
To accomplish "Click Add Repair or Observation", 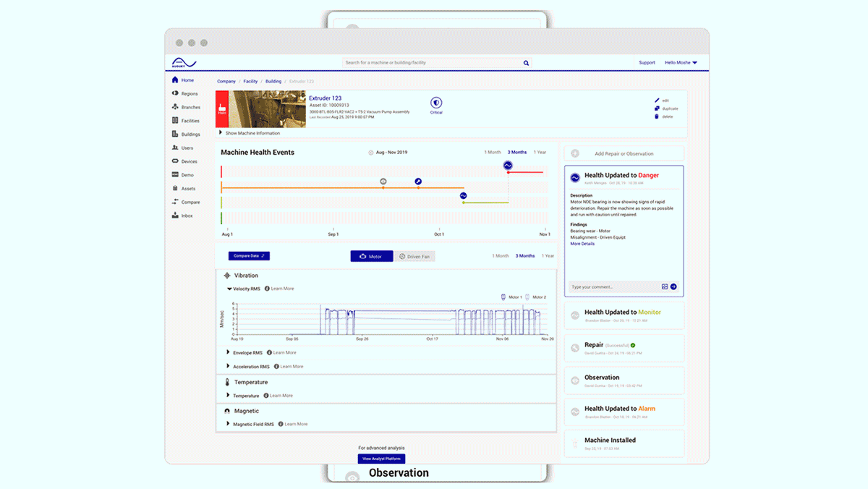I will coord(624,153).
